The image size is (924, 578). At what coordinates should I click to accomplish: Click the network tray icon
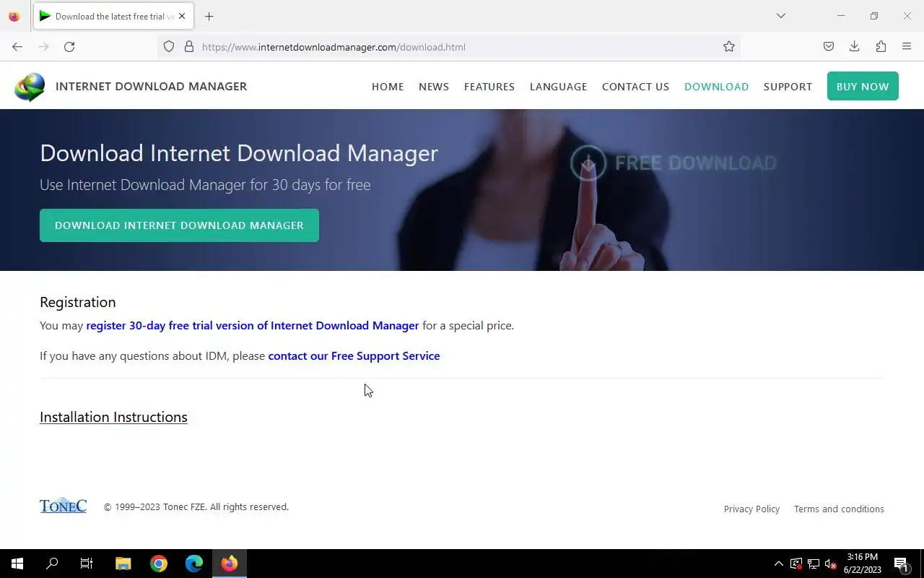[x=814, y=564]
